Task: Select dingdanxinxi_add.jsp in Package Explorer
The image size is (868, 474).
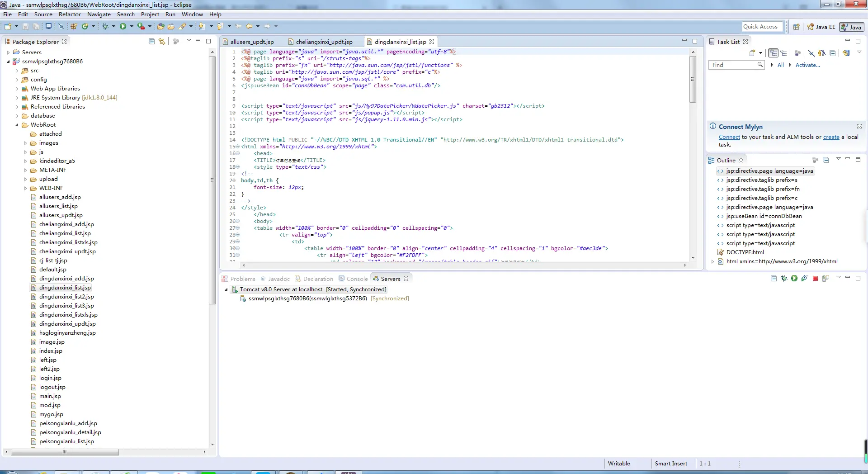Action: click(66, 279)
